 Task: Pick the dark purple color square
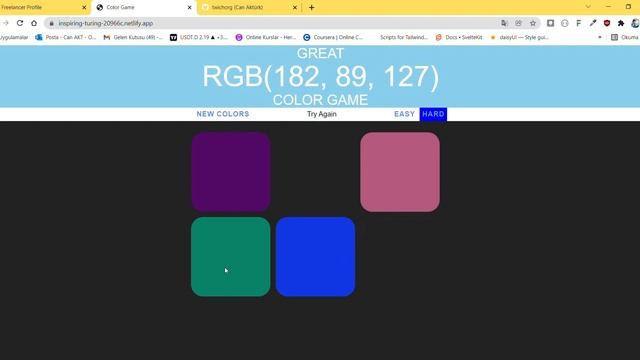(231, 172)
